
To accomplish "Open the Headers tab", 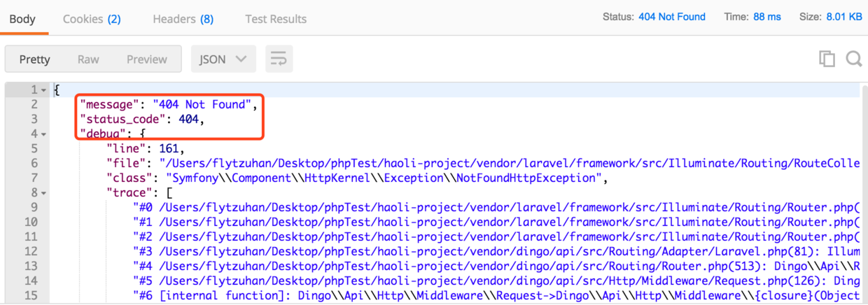I will 183,19.
